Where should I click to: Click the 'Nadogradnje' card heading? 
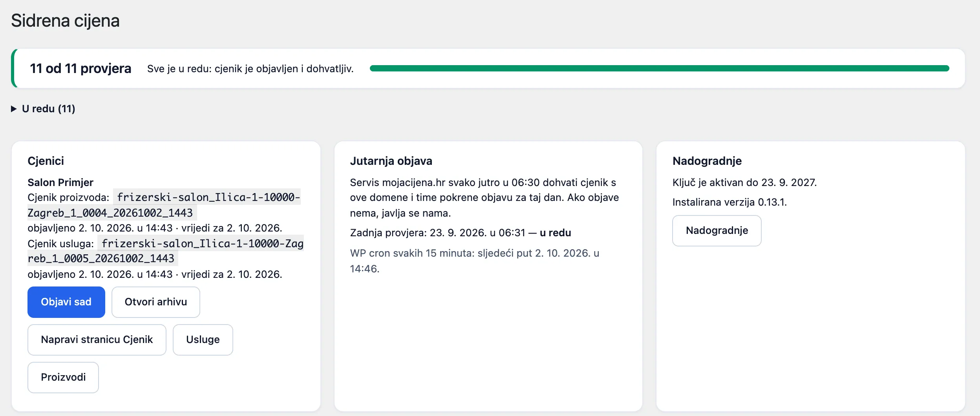click(x=707, y=161)
